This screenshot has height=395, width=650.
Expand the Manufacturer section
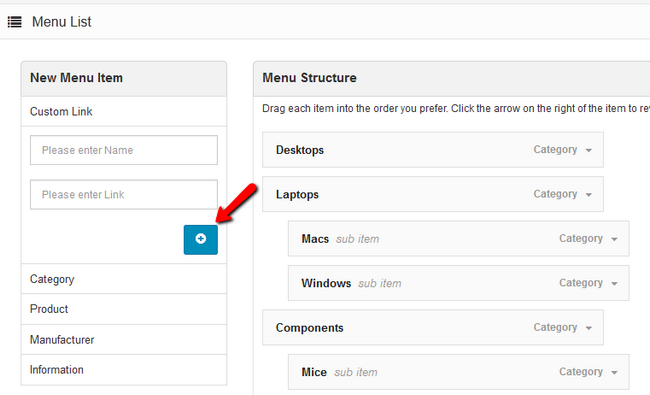click(124, 339)
